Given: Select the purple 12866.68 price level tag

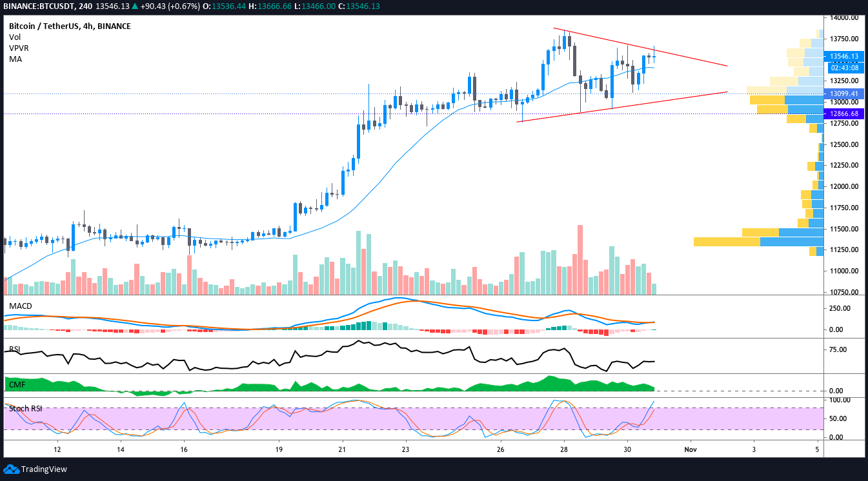Looking at the screenshot, I should [844, 114].
